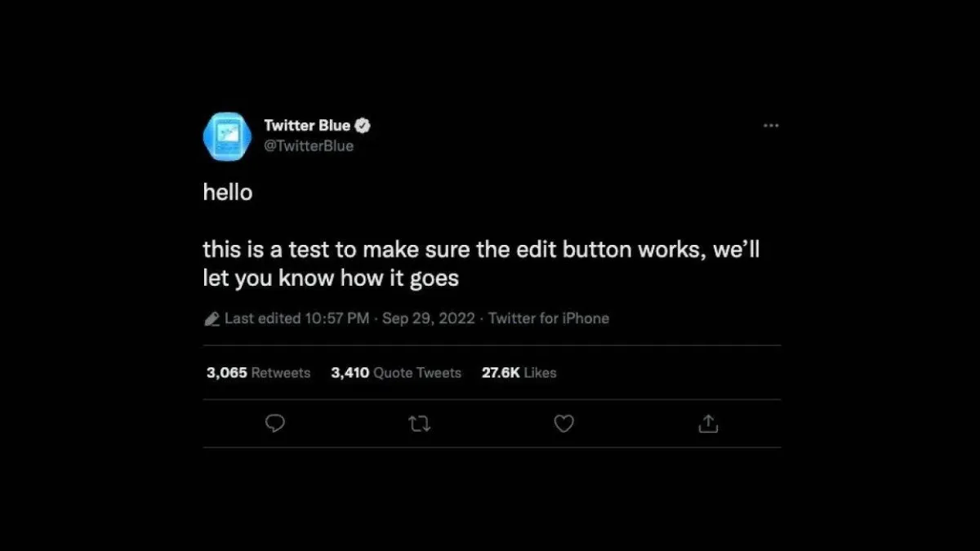The width and height of the screenshot is (980, 551).
Task: Click the blue verified checkmark badge
Action: pyautogui.click(x=363, y=126)
